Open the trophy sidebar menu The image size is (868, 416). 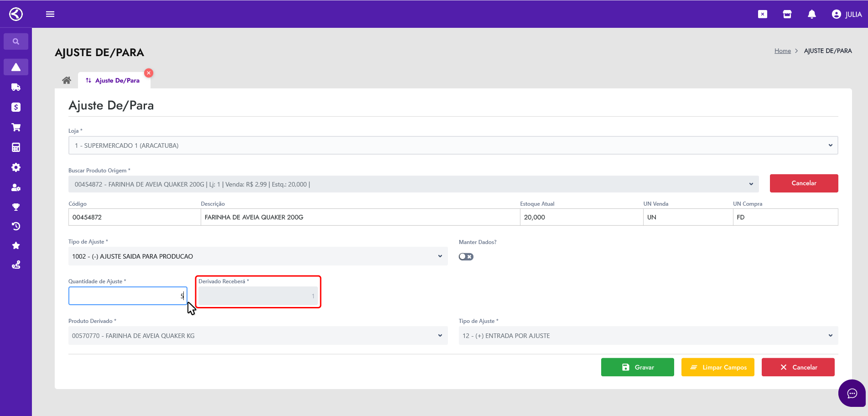pyautogui.click(x=16, y=207)
